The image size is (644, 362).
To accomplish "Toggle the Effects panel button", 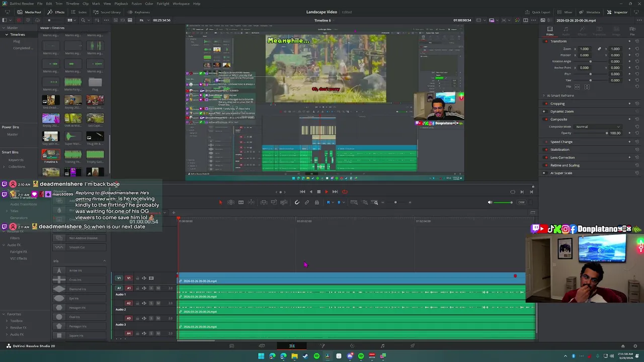I will pos(56,12).
